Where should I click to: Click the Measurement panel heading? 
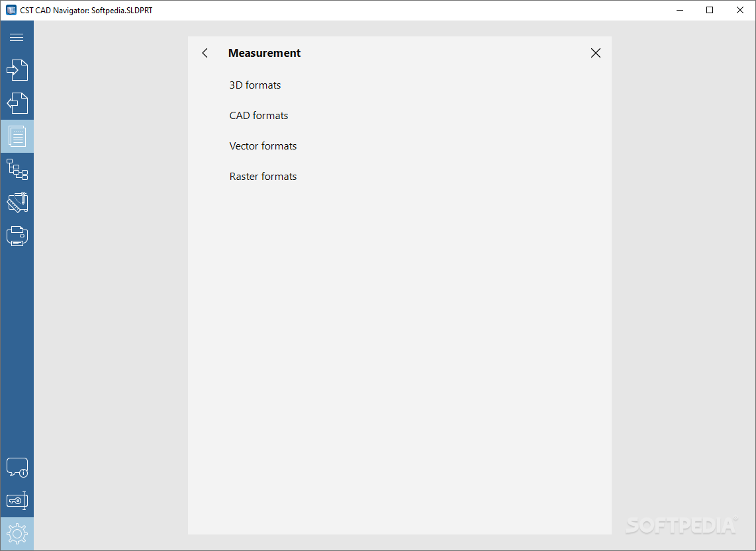264,53
